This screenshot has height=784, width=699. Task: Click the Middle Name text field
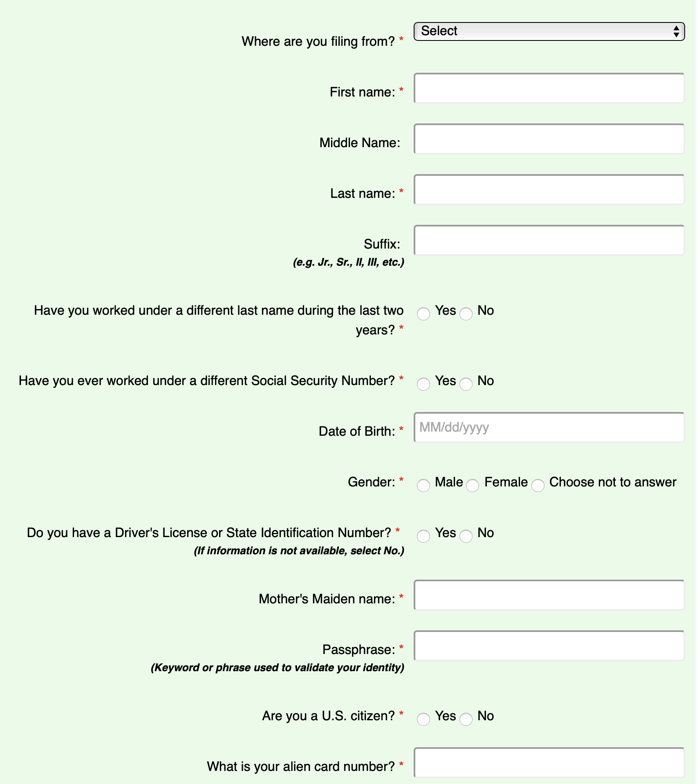click(x=549, y=139)
